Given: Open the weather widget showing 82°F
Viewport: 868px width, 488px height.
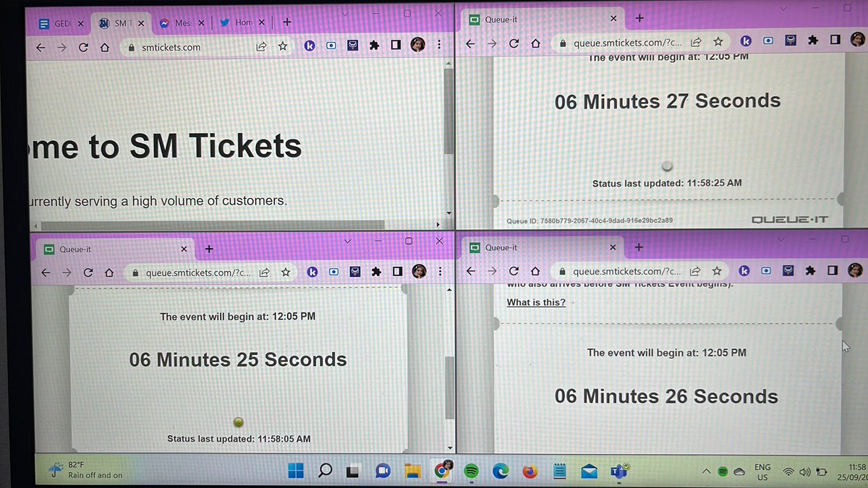Looking at the screenshot, I should [87, 470].
